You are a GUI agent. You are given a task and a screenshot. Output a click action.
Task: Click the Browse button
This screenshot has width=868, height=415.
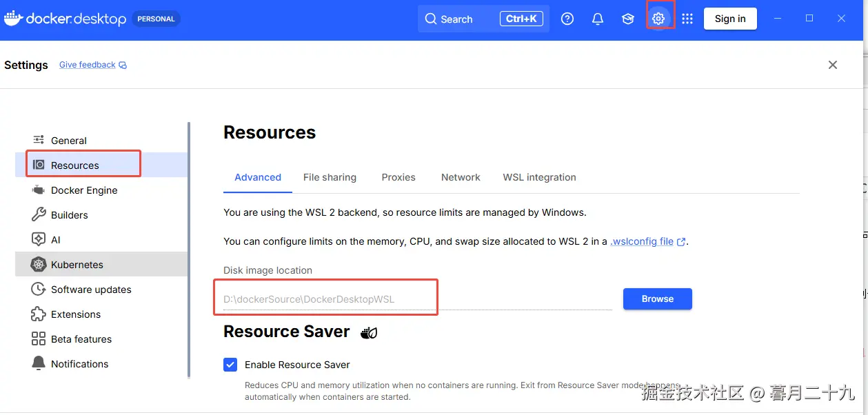tap(657, 298)
